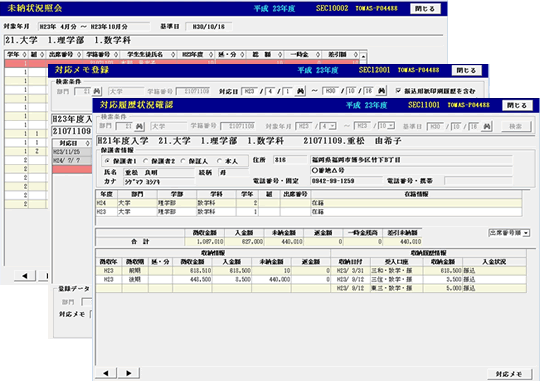
Task: Sort by 学年 column in 未納状況照会
Action: pyautogui.click(x=17, y=54)
